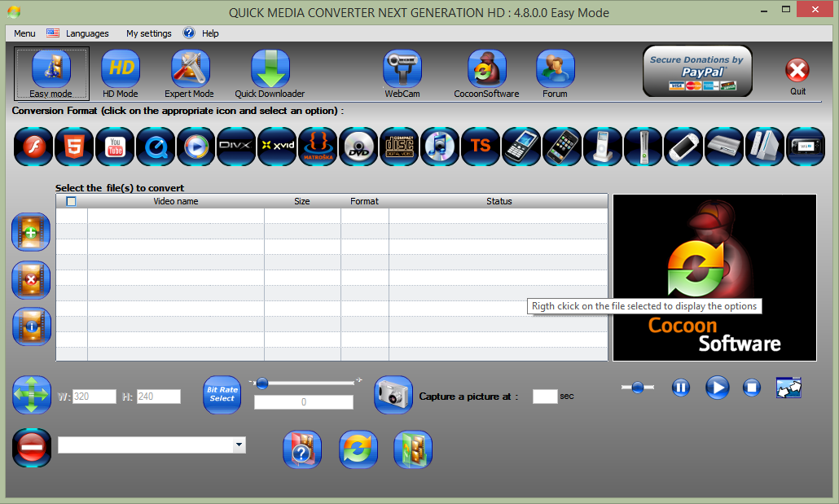Toggle the select-all checkbox in file list header
839x504 pixels.
71,201
